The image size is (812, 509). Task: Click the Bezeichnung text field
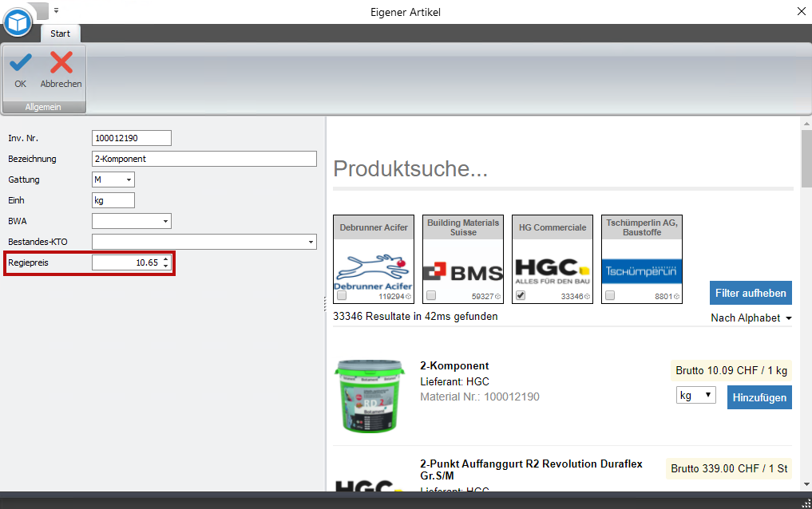204,159
